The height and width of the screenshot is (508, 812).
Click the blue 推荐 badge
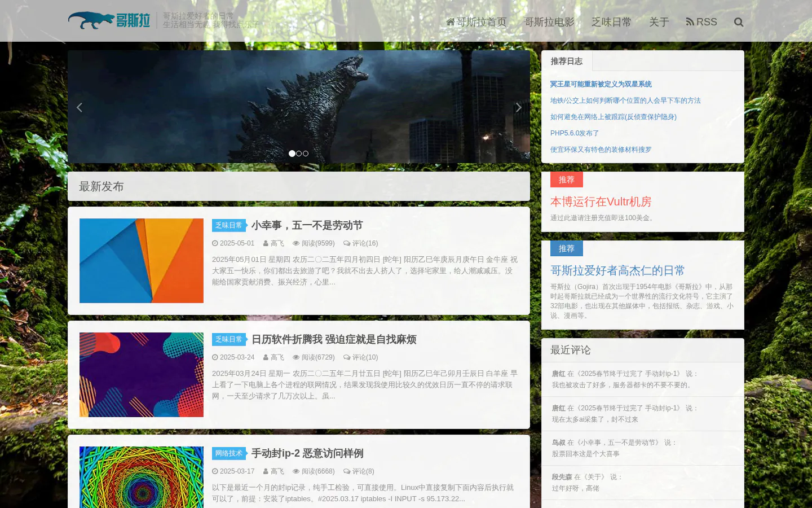(567, 248)
